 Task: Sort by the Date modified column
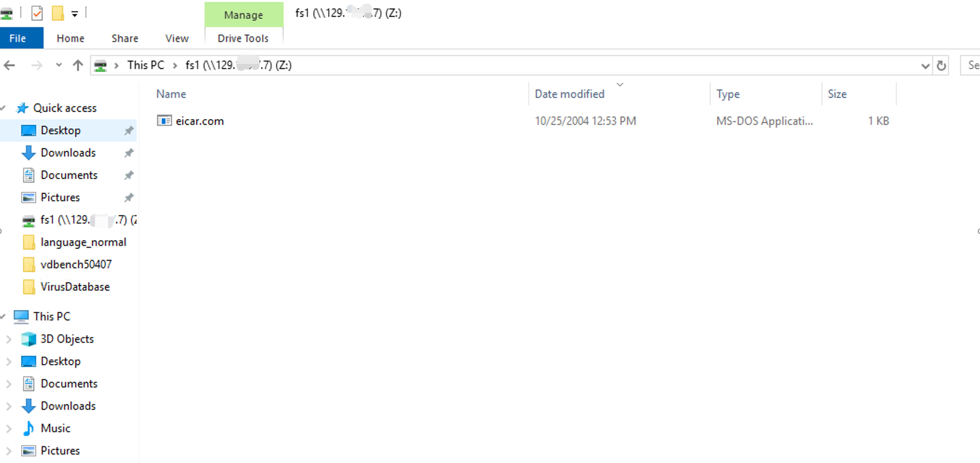point(570,94)
